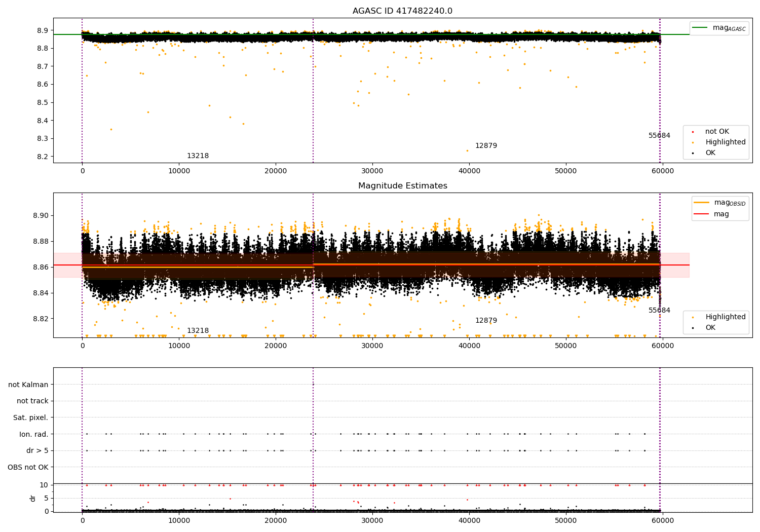The height and width of the screenshot is (532, 760).
Task: Click the '50000' x-axis tick under the middle plot
Action: coord(566,346)
